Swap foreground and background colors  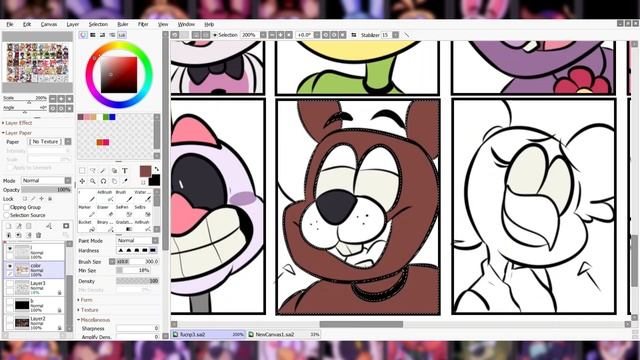point(156,169)
